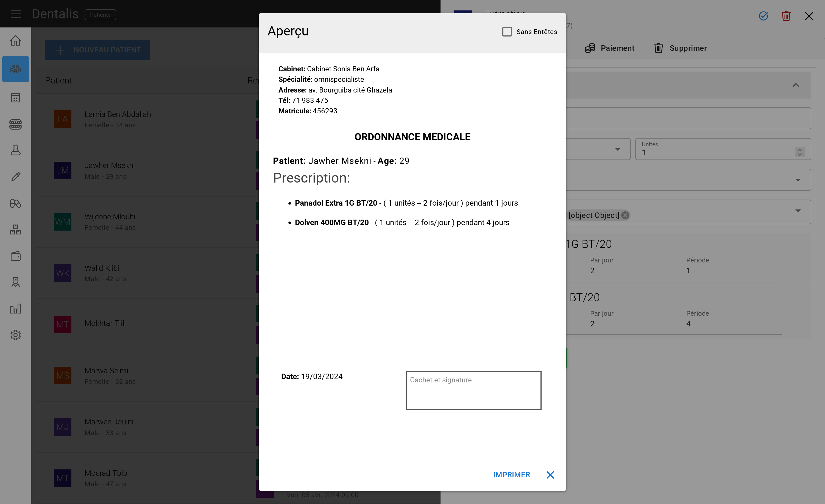Image resolution: width=825 pixels, height=504 pixels.
Task: Open the hamburger menu in Dentalis header
Action: point(16,14)
